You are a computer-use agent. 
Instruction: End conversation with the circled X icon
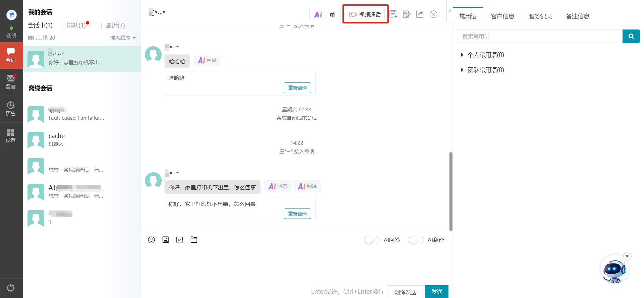coord(433,14)
